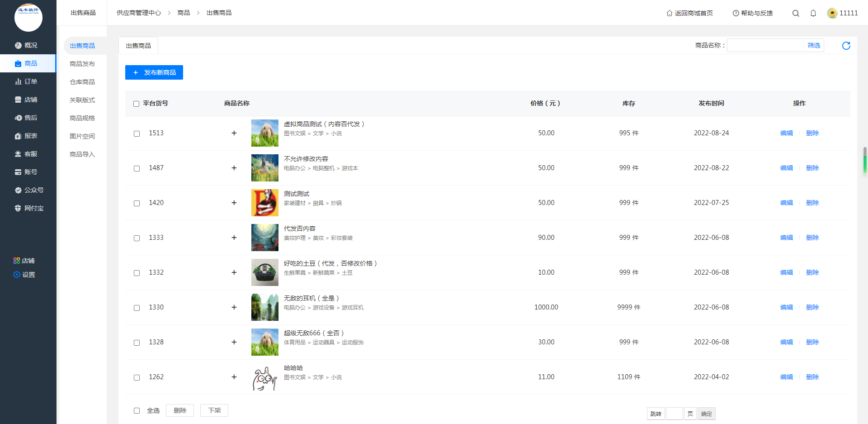This screenshot has width=868, height=424.
Task: Click the company logo at top left
Action: click(x=28, y=18)
